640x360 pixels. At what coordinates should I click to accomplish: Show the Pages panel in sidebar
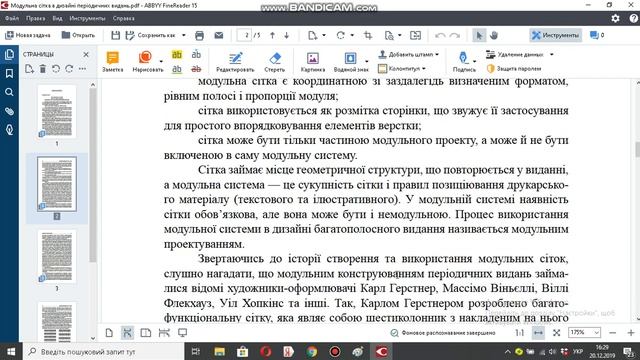9,54
